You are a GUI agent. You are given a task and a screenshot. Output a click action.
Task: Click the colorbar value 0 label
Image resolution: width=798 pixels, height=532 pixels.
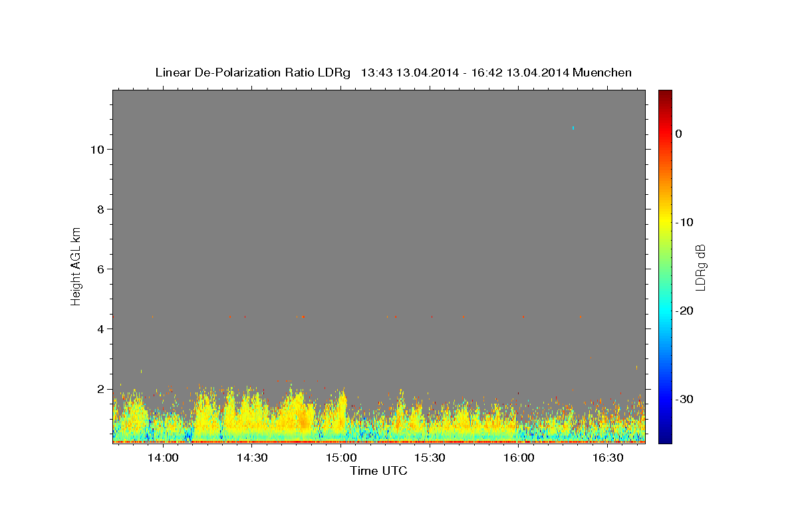(679, 134)
